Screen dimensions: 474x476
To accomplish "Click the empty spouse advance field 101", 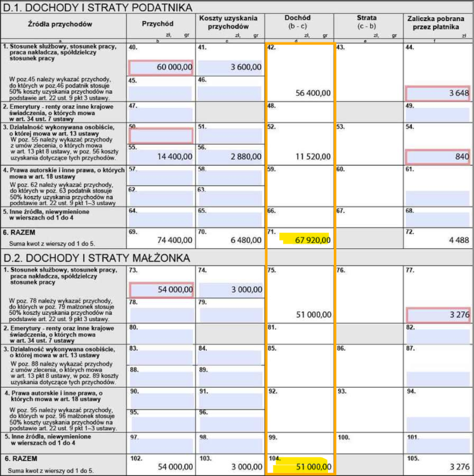I will 439,446.
